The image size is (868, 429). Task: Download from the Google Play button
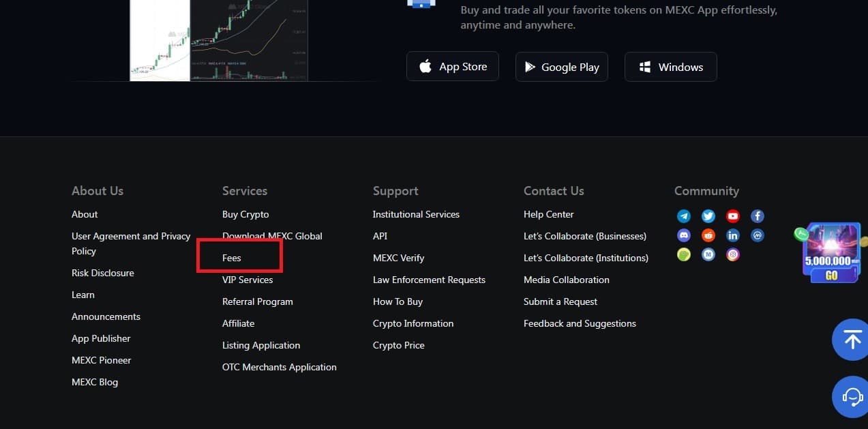point(562,67)
